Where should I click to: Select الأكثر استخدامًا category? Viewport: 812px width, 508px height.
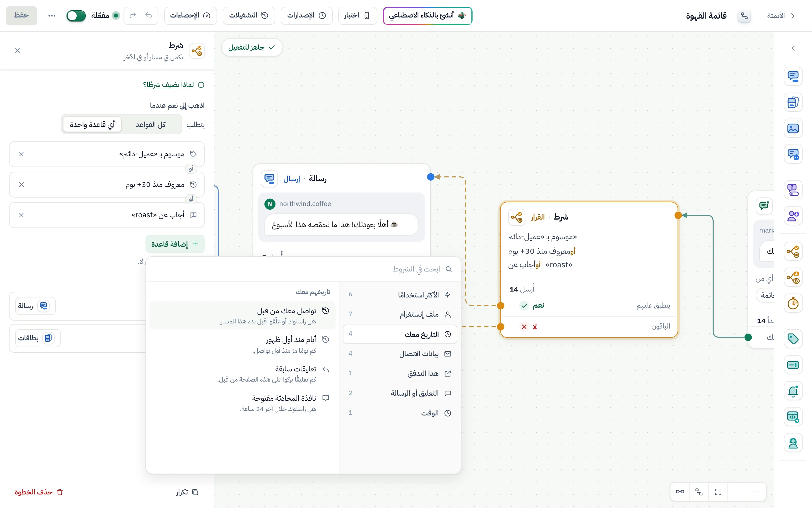pyautogui.click(x=400, y=295)
